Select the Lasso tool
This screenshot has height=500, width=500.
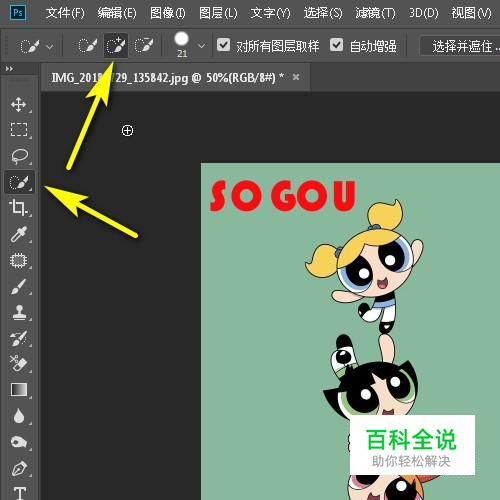pyautogui.click(x=19, y=156)
